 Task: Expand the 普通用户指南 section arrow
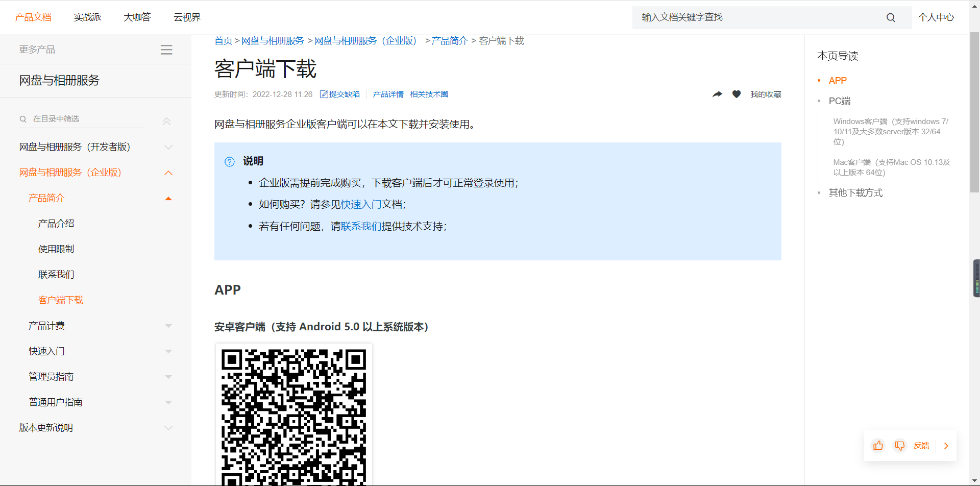(x=168, y=402)
